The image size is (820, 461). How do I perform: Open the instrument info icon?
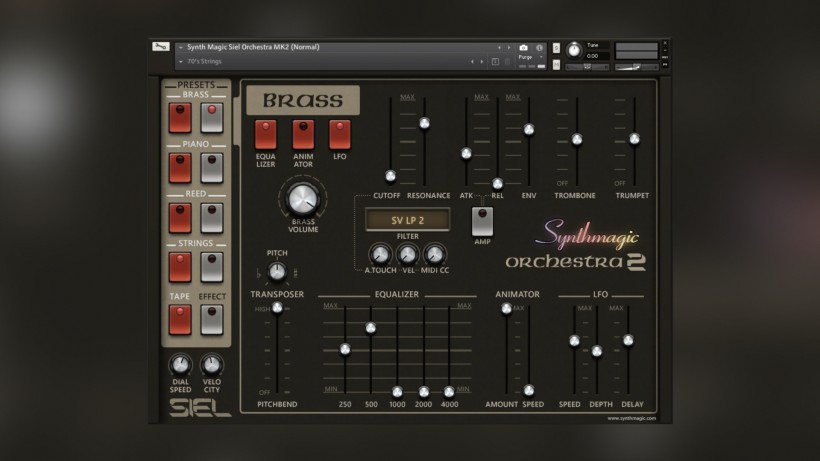click(x=540, y=47)
